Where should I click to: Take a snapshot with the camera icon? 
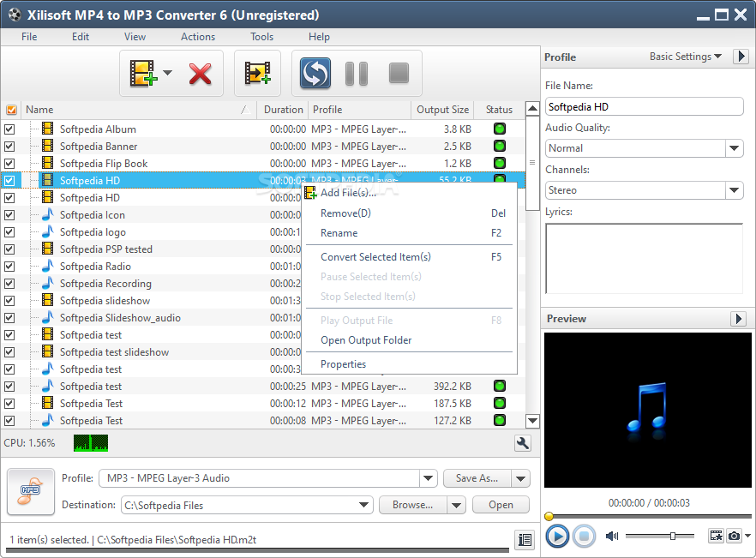coord(734,536)
